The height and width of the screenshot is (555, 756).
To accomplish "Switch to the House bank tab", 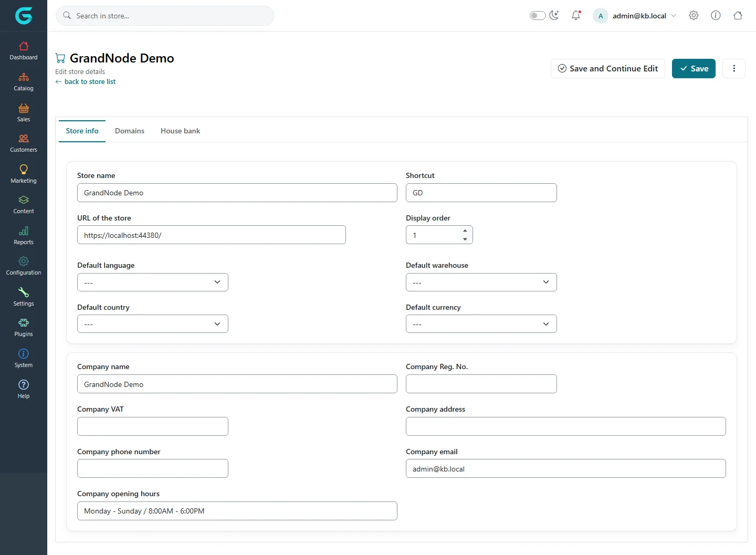I will point(180,131).
